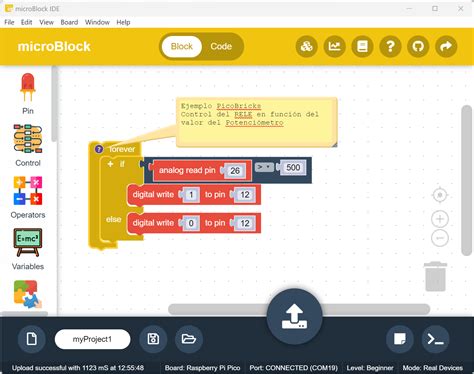Switch to Code view
Viewport: 474px width, 374px height.
221,46
